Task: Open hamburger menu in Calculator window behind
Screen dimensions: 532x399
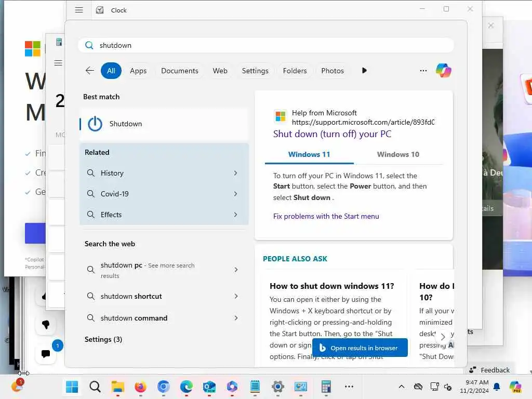Action: 58,63
